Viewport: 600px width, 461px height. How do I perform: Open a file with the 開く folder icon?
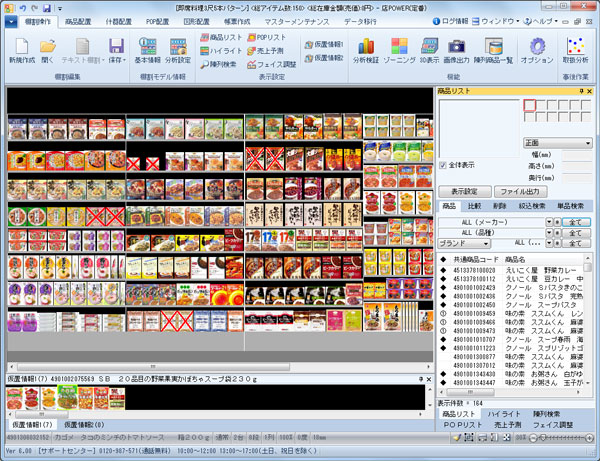(x=47, y=50)
